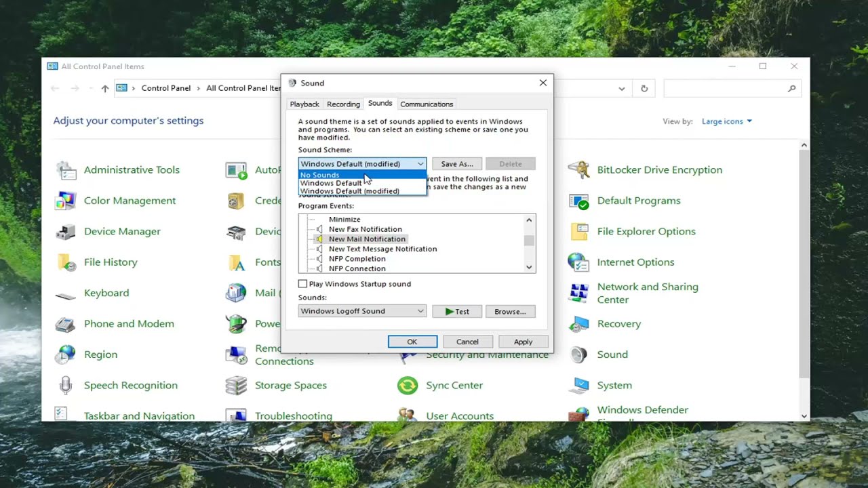Open Administrative Tools icon in Control Panel
Screen dimensions: 868x488
click(x=66, y=170)
